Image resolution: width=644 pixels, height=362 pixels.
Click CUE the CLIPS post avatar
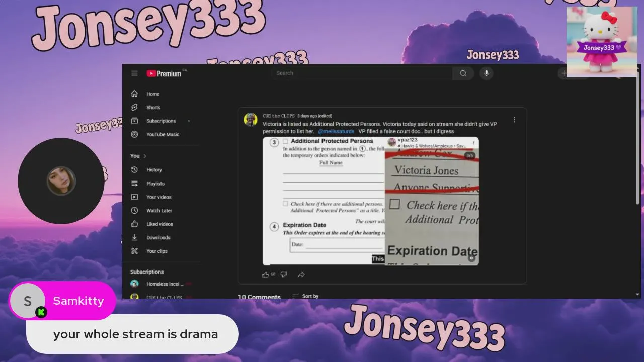pos(251,120)
